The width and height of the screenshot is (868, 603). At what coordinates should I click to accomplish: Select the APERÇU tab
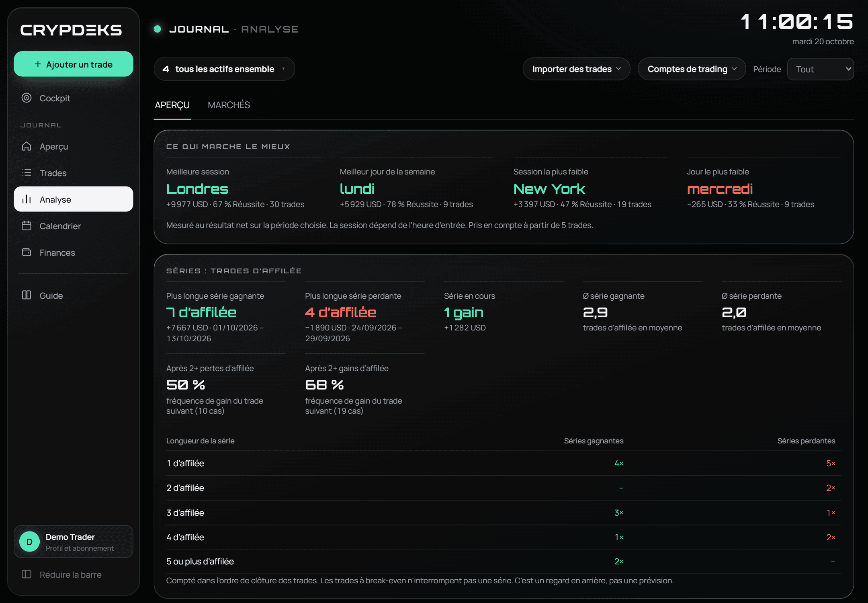click(x=172, y=105)
